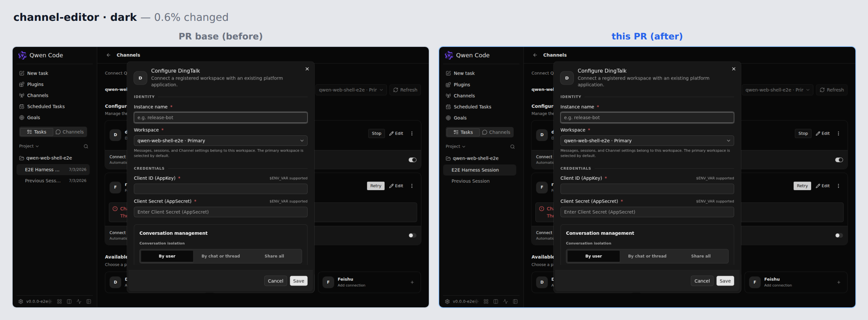
Task: Open more options beside Stop, before panel
Action: pos(412,134)
